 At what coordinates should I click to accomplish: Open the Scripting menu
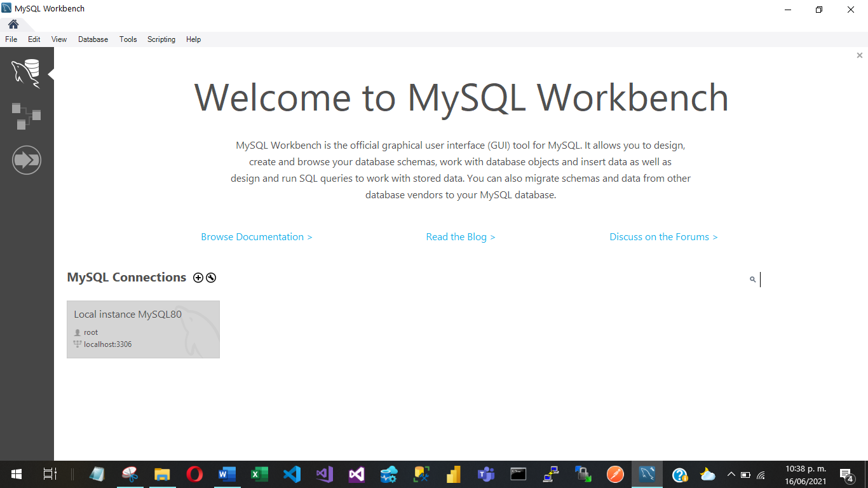(161, 39)
